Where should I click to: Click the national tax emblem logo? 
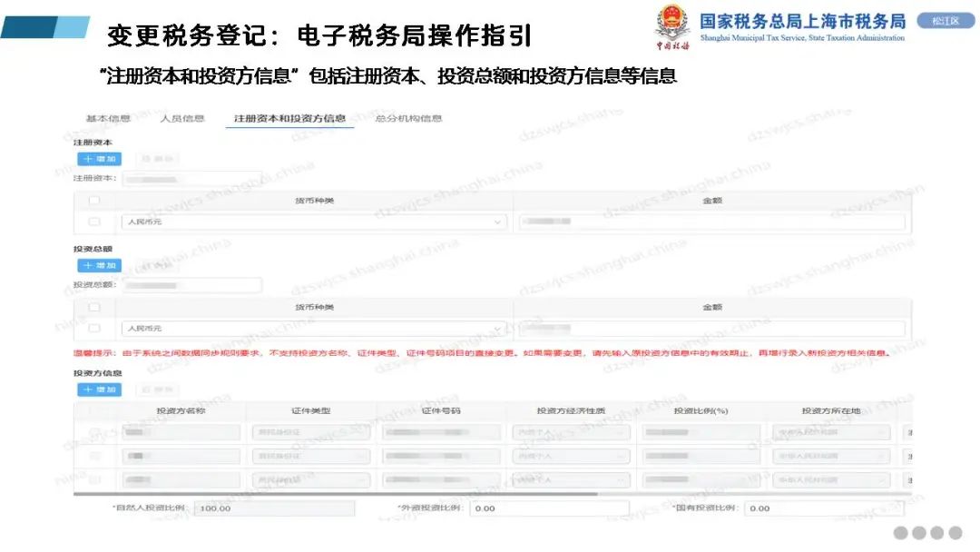point(671,27)
